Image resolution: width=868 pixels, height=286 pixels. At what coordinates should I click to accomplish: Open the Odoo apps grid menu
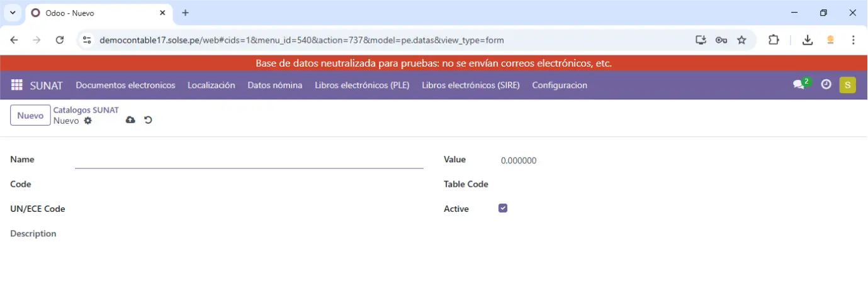(x=17, y=85)
